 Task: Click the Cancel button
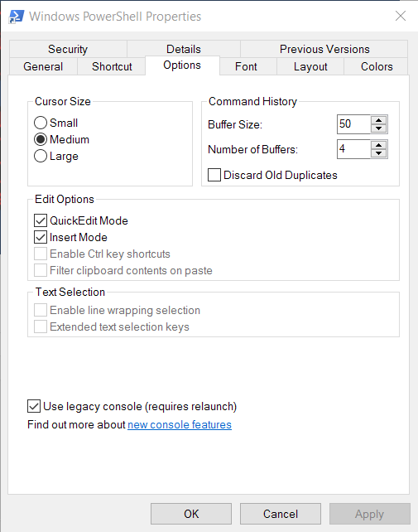tap(281, 514)
